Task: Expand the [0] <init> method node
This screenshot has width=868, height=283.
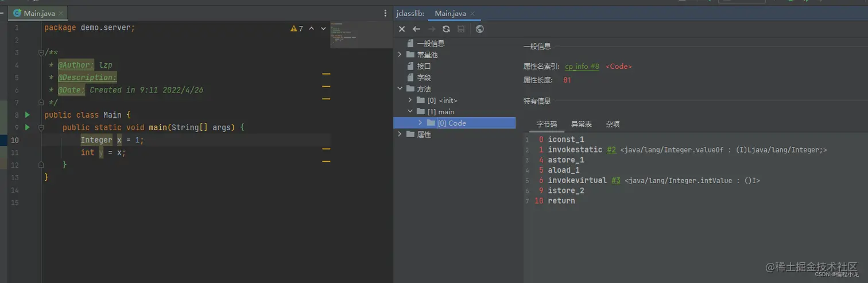Action: (410, 100)
